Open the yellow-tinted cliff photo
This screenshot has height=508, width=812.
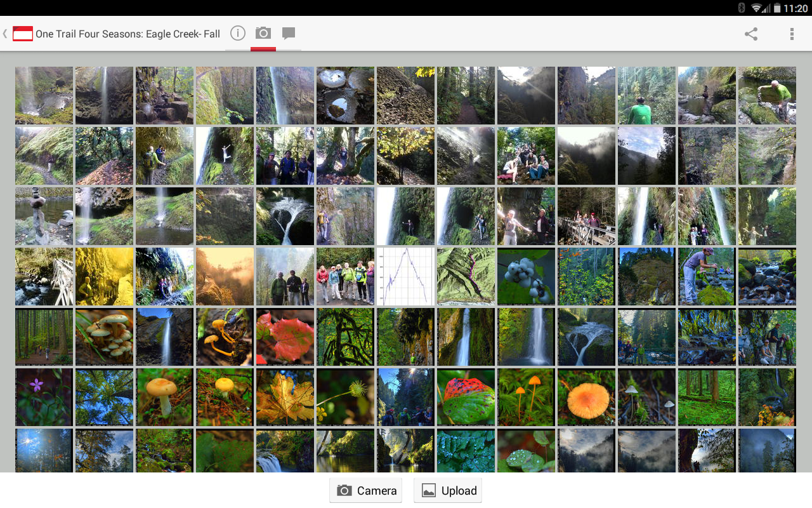click(x=105, y=276)
